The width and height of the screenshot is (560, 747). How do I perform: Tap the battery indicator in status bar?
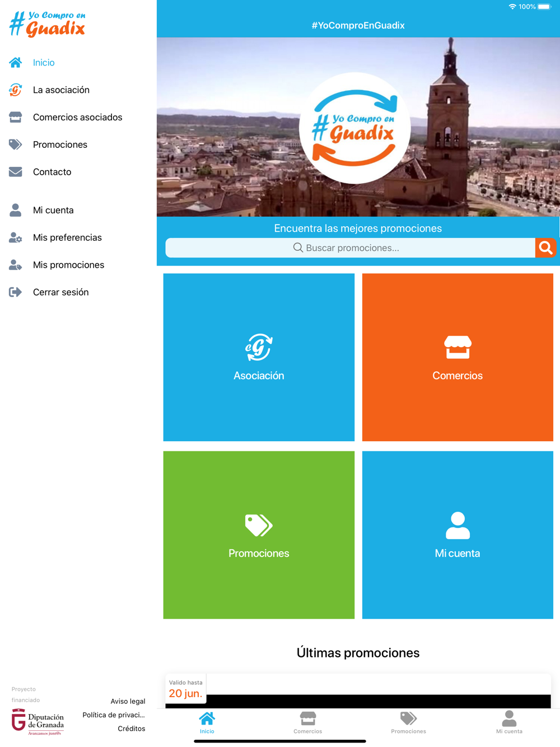click(544, 7)
